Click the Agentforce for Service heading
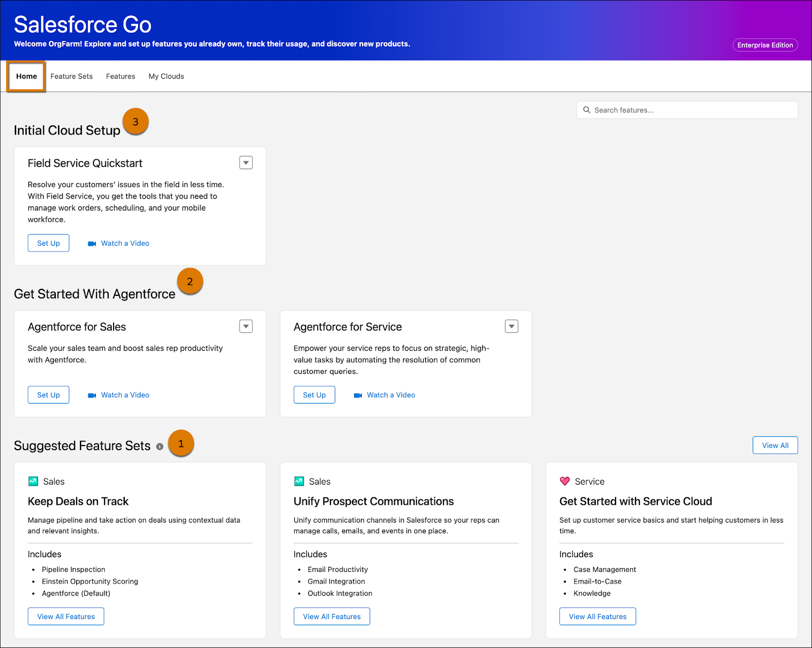The height and width of the screenshot is (648, 812). (x=348, y=327)
